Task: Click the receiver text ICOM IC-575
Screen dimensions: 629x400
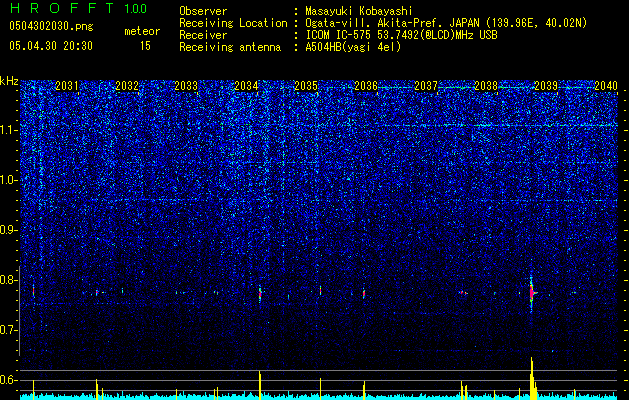Action: pos(338,35)
